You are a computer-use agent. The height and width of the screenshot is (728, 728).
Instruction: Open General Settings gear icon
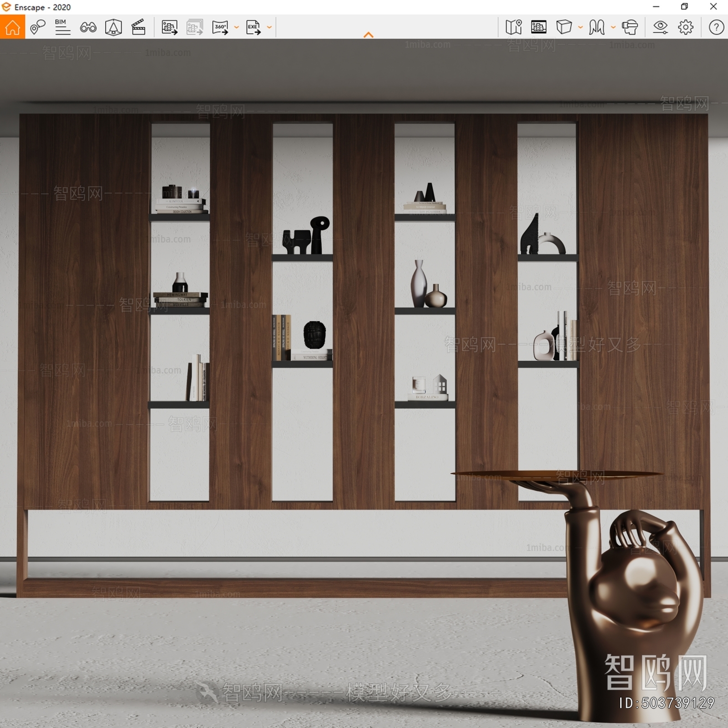click(686, 27)
